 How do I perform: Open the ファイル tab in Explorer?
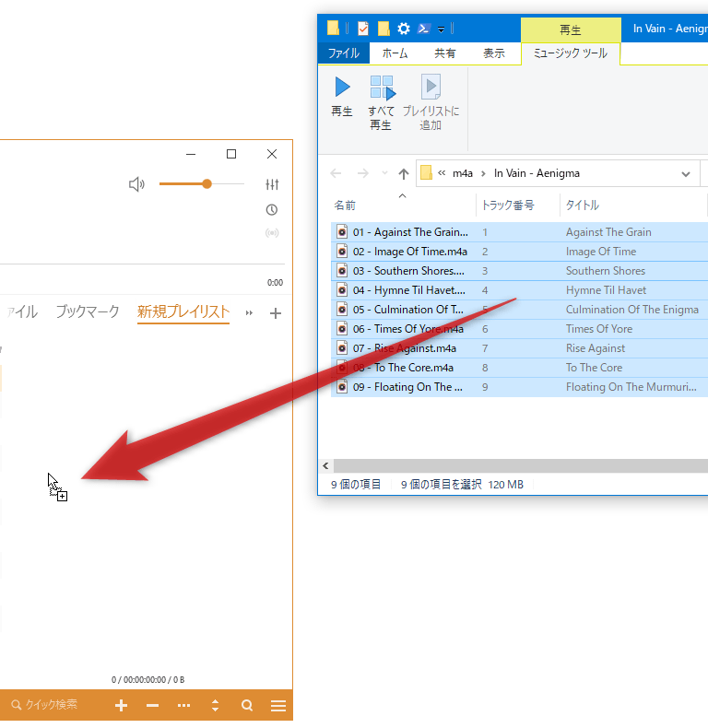[x=344, y=53]
